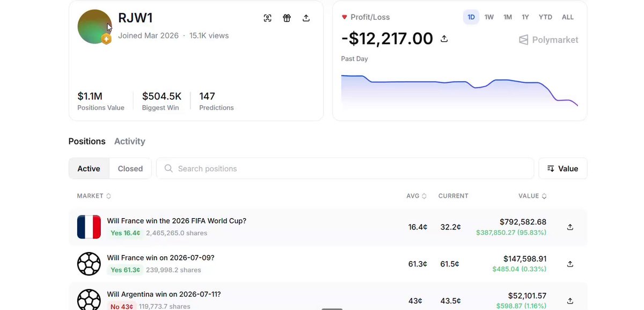Click the 147 Predictions stat
This screenshot has width=644, height=310.
pos(216,100)
